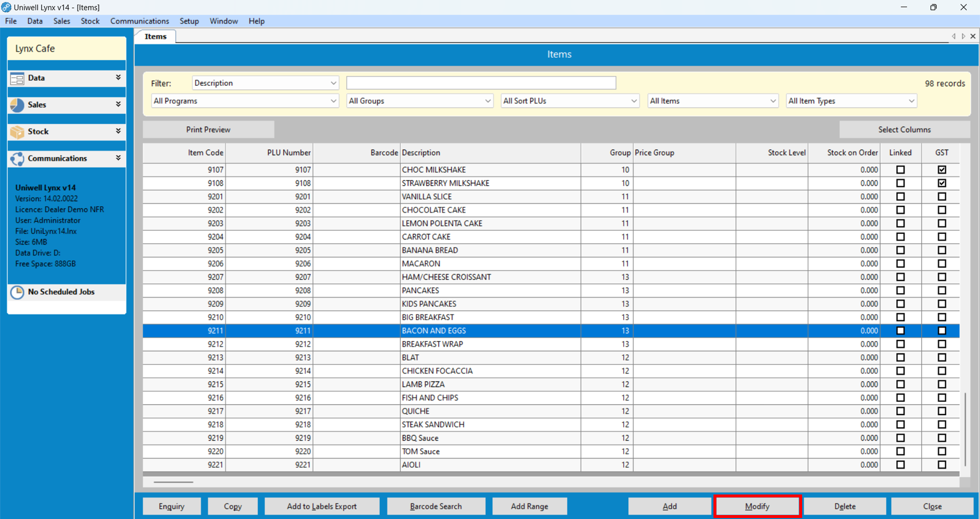
Task: Expand the Stock sidebar section chevron
Action: 118,131
